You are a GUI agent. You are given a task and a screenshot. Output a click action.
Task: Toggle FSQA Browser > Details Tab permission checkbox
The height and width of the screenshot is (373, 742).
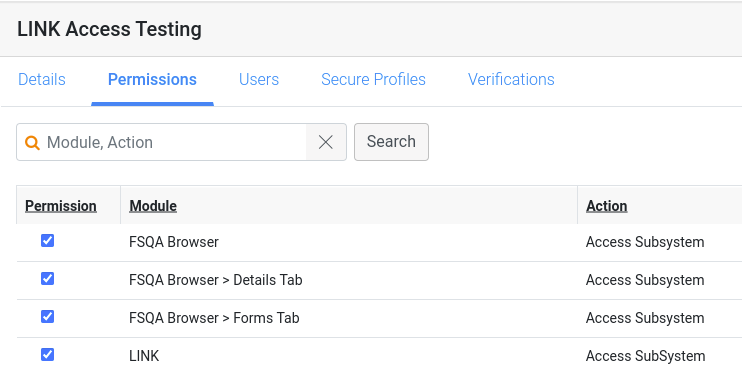[47, 278]
